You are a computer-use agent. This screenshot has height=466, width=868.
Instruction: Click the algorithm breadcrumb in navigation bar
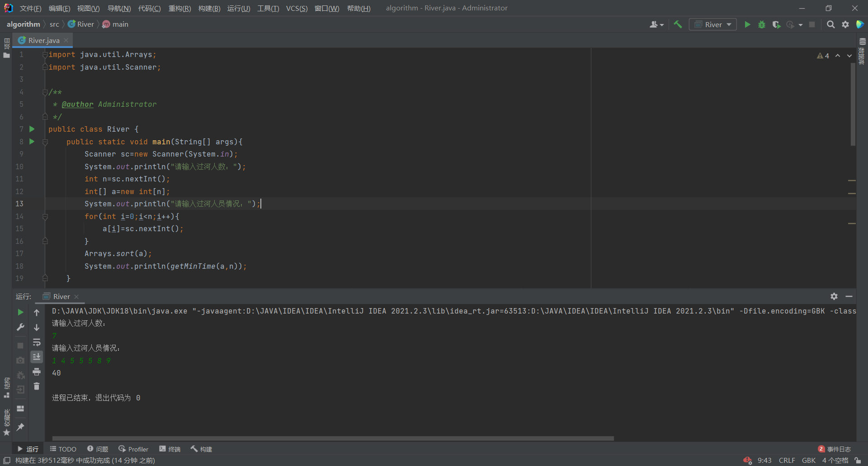[23, 24]
